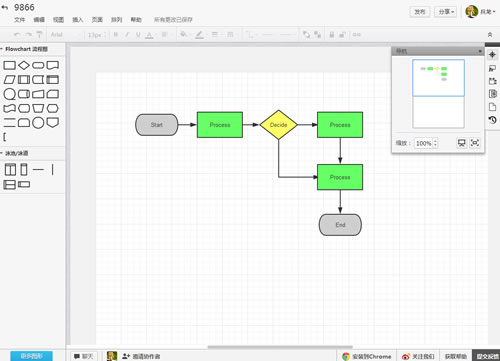Select the Parallel Mode lines shape
Viewport: 500px width, 361px height.
(x=9, y=123)
